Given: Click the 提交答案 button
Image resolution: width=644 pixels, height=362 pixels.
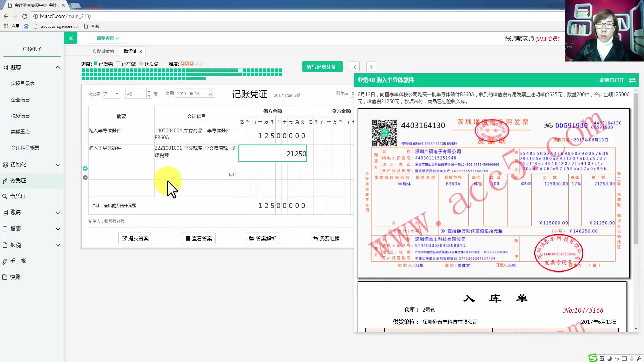Looking at the screenshot, I should click(x=135, y=238).
